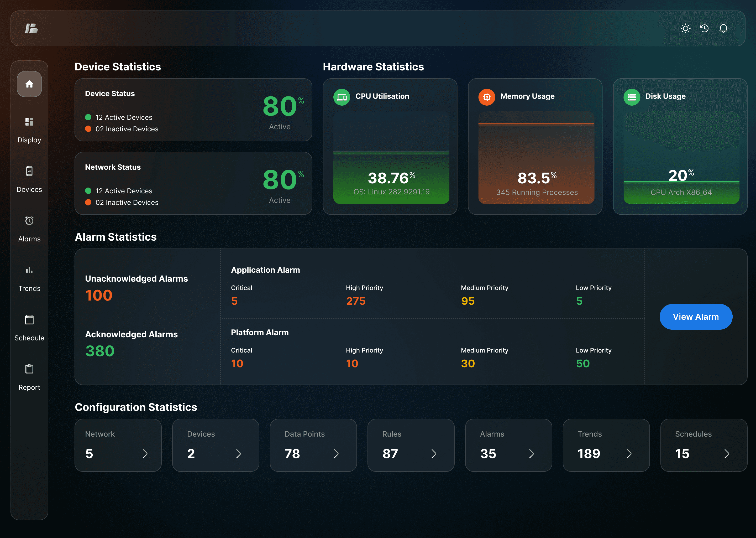Viewport: 756px width, 538px height.
Task: Click the View Alarm button
Action: pyautogui.click(x=696, y=317)
